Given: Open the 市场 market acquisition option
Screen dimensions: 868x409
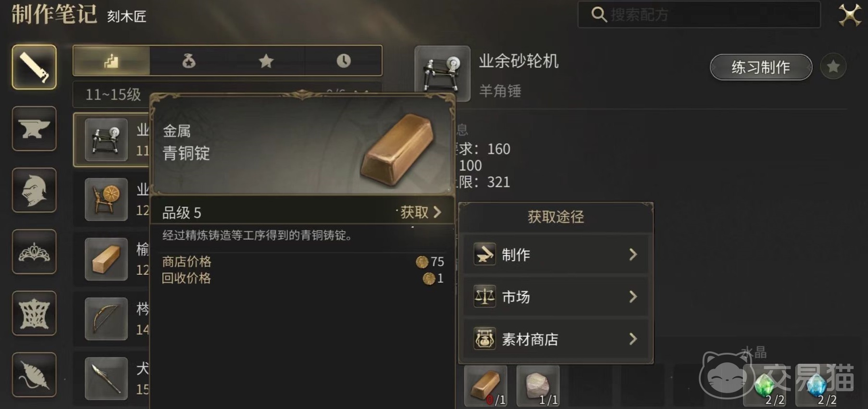Looking at the screenshot, I should (556, 297).
